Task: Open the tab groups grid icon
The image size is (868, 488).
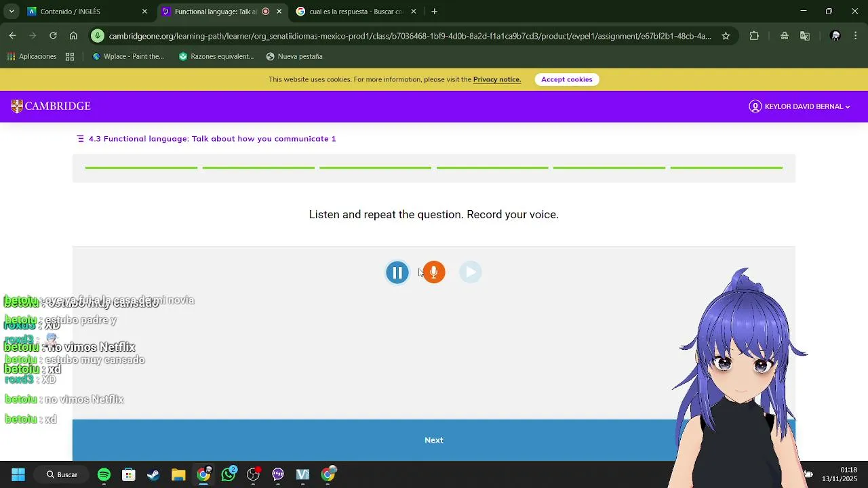Action: 70,56
